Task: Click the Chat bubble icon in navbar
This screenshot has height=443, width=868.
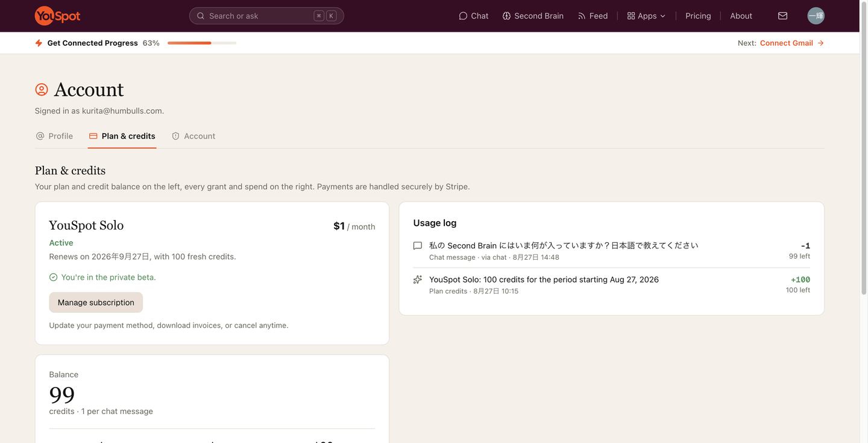Action: pos(463,16)
